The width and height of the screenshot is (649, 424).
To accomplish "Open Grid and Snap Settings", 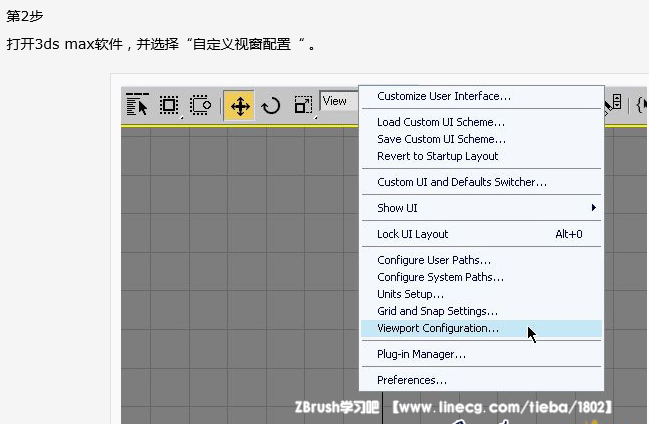I will 481,311.
